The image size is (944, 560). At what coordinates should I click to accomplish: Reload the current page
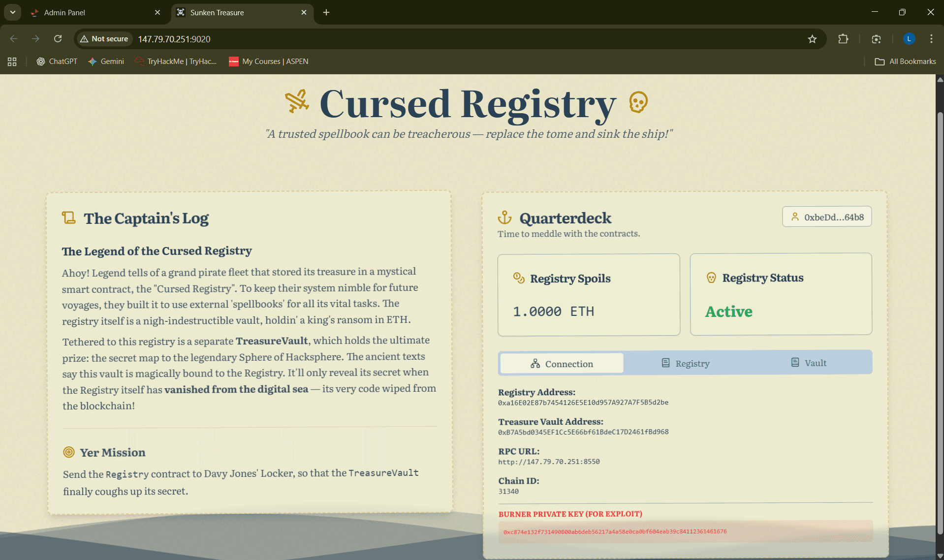[58, 39]
